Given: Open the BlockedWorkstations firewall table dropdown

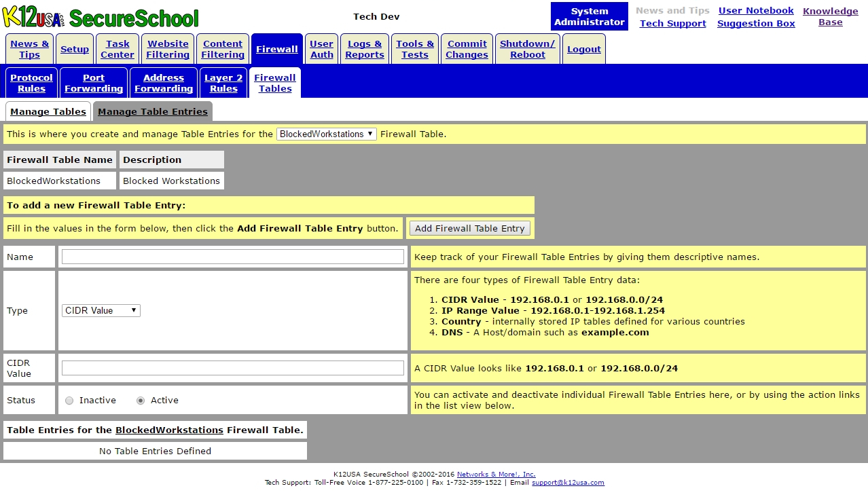Looking at the screenshot, I should click(326, 134).
